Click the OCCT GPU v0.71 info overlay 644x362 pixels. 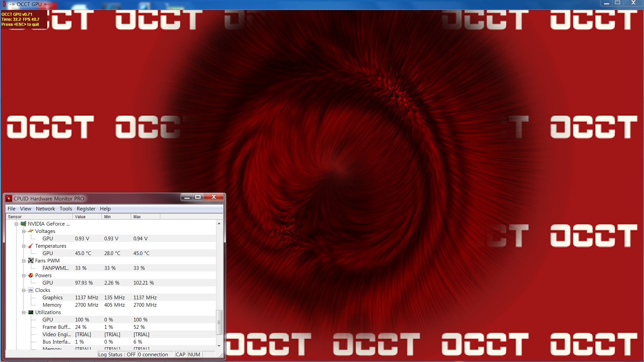pos(24,19)
